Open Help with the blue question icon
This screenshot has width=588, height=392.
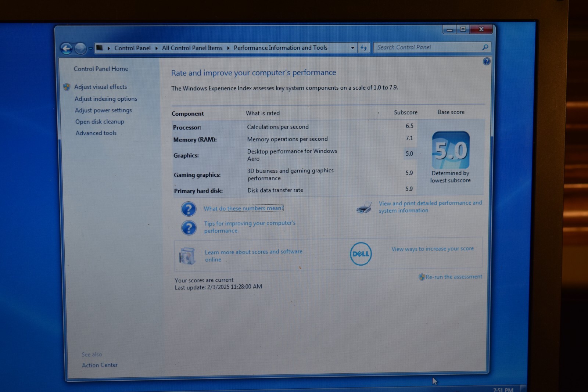pyautogui.click(x=487, y=61)
